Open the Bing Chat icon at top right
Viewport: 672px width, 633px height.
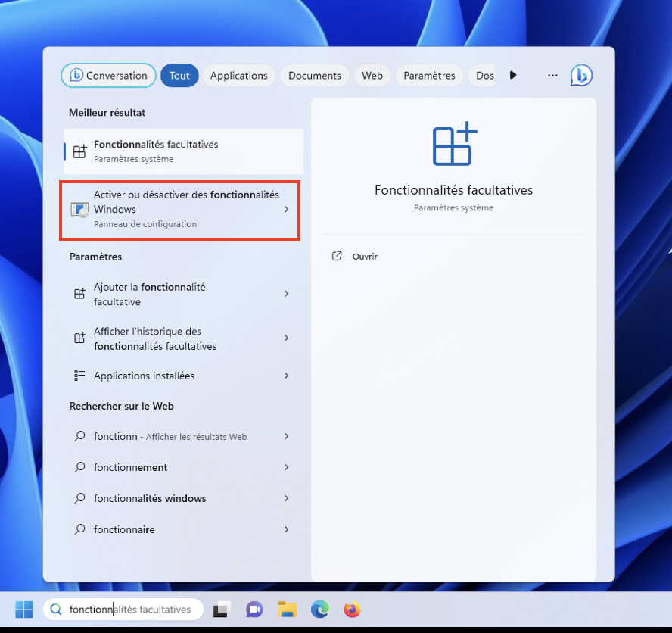click(x=581, y=76)
